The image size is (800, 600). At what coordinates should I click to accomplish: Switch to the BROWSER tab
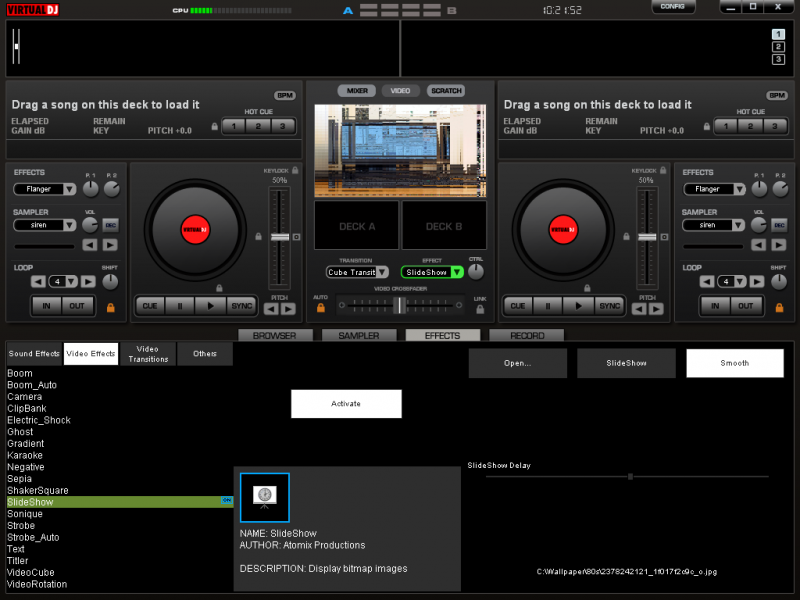tap(274, 336)
